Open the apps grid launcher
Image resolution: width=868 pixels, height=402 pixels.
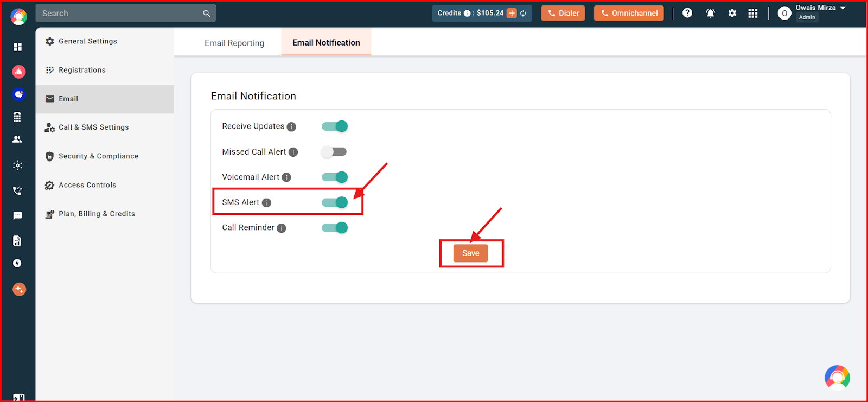(753, 13)
